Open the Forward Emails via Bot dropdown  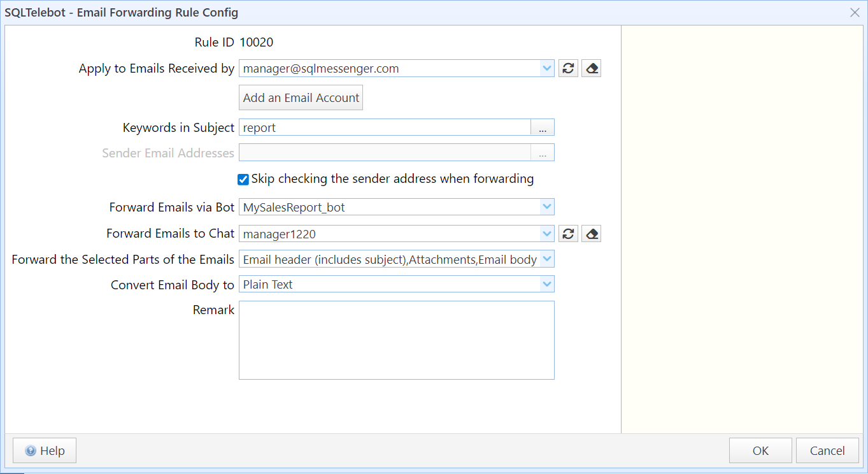[546, 207]
